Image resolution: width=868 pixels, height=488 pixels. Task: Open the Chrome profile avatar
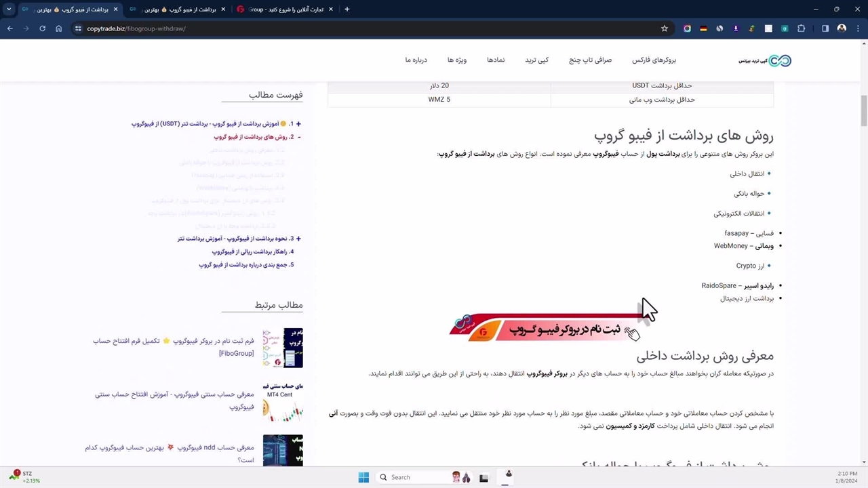(842, 28)
